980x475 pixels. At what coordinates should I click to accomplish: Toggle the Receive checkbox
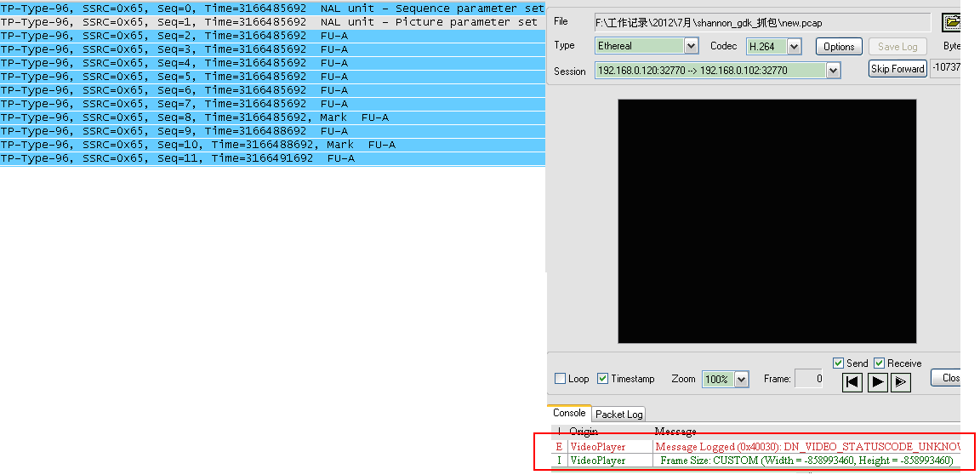tap(879, 363)
